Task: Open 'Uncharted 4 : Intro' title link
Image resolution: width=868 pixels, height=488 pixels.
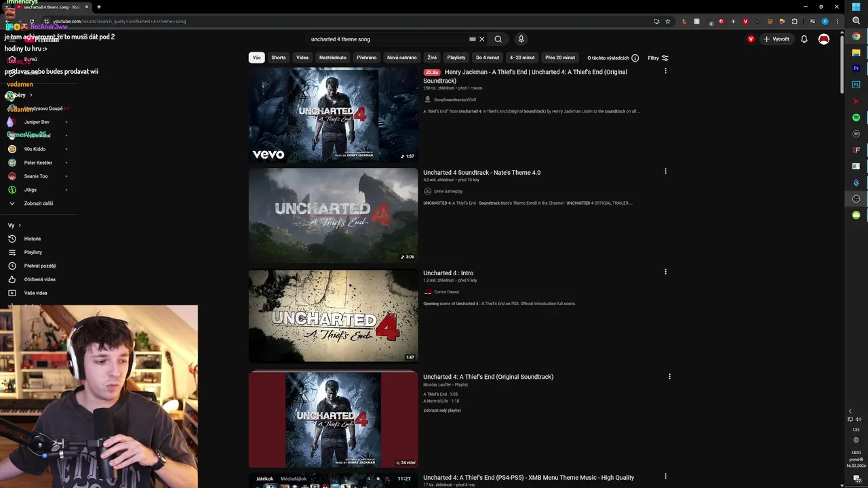Action: tap(448, 273)
